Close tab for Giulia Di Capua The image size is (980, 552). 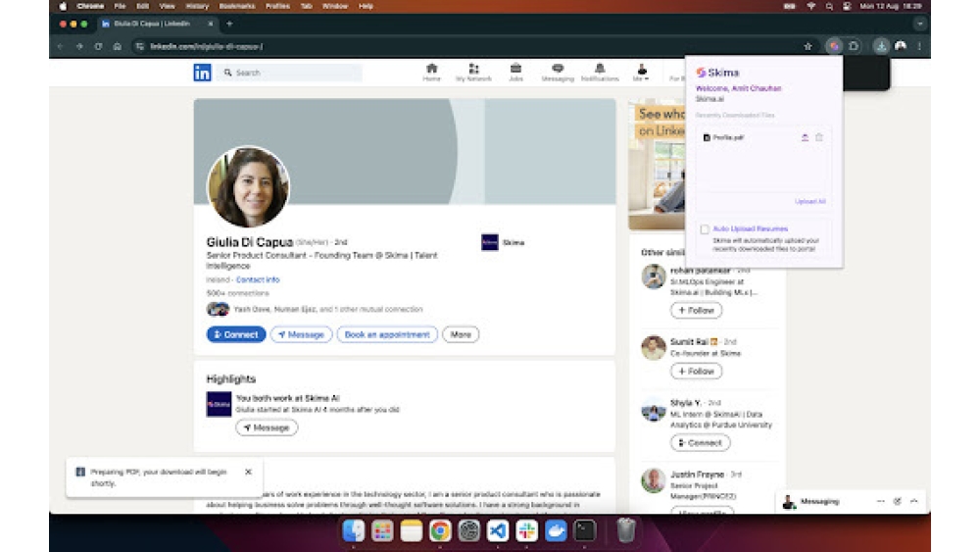[x=210, y=24]
